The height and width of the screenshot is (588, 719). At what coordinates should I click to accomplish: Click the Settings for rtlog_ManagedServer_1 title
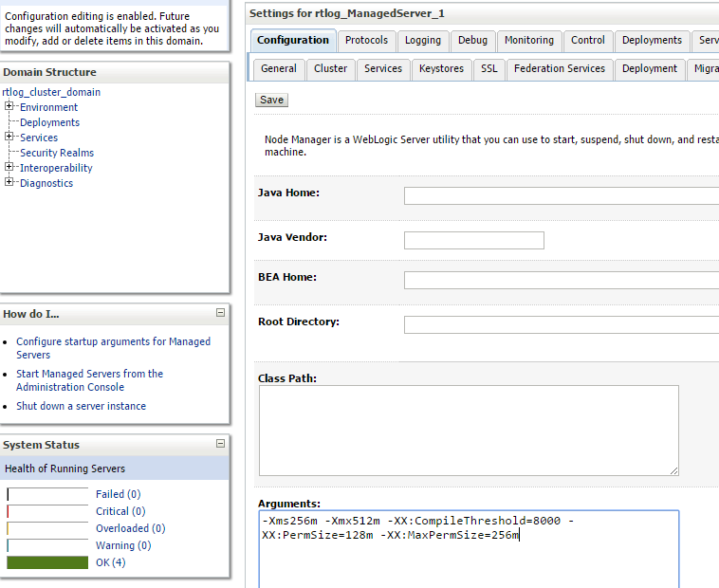pyautogui.click(x=347, y=13)
